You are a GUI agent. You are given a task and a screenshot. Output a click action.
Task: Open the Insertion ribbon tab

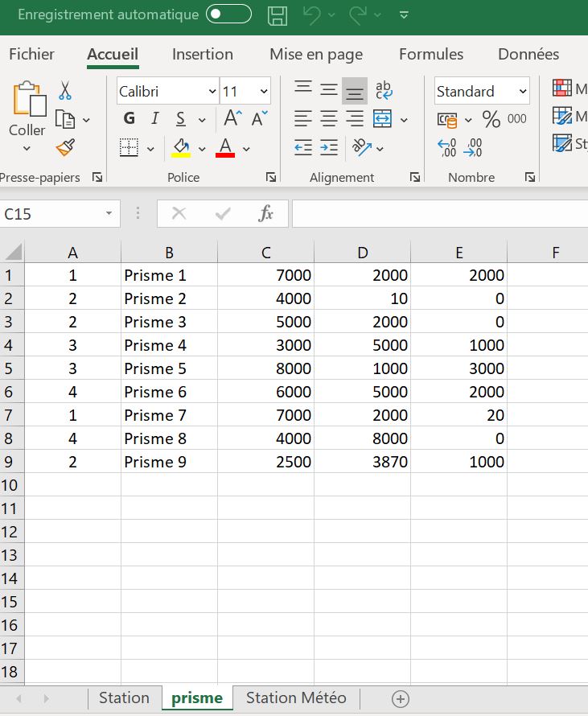(202, 55)
